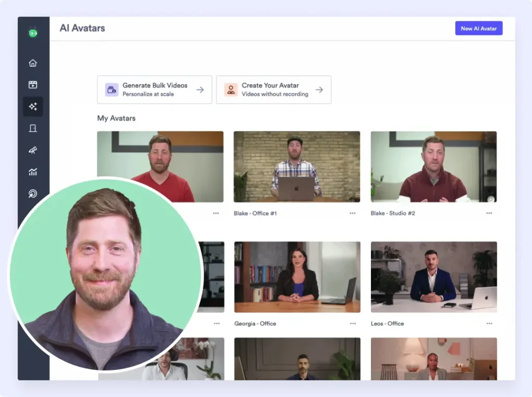532x397 pixels.
Task: Open analytics via the chart icon
Action: pos(33,172)
